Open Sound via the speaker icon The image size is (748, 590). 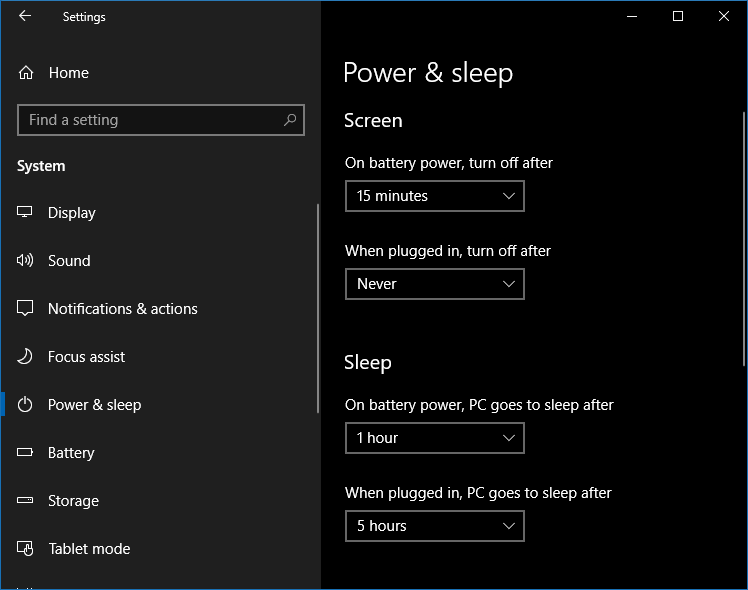point(25,260)
